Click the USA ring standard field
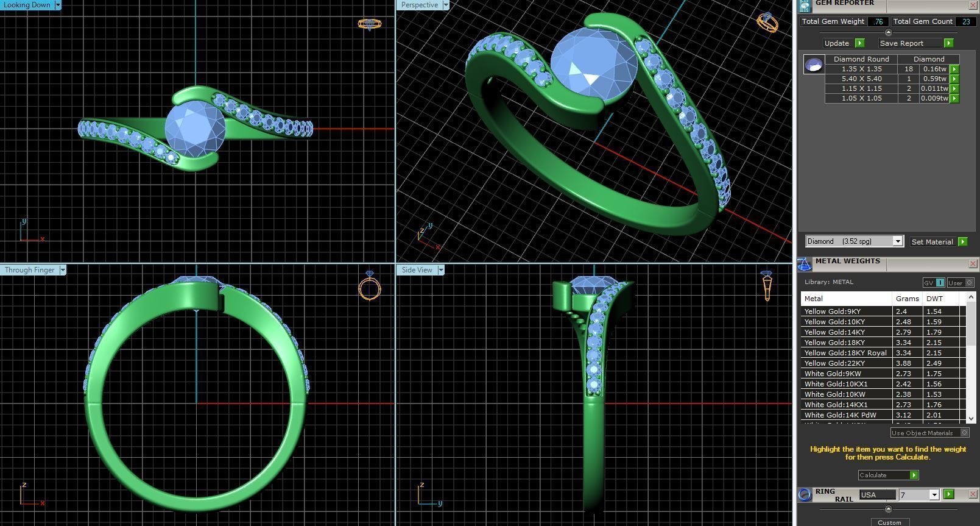The image size is (980, 526). 877,495
